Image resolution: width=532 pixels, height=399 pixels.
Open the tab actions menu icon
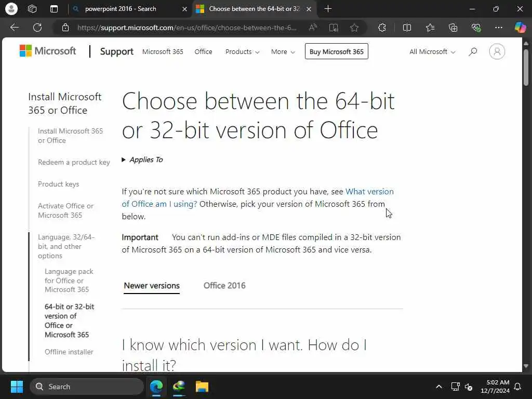tap(54, 9)
